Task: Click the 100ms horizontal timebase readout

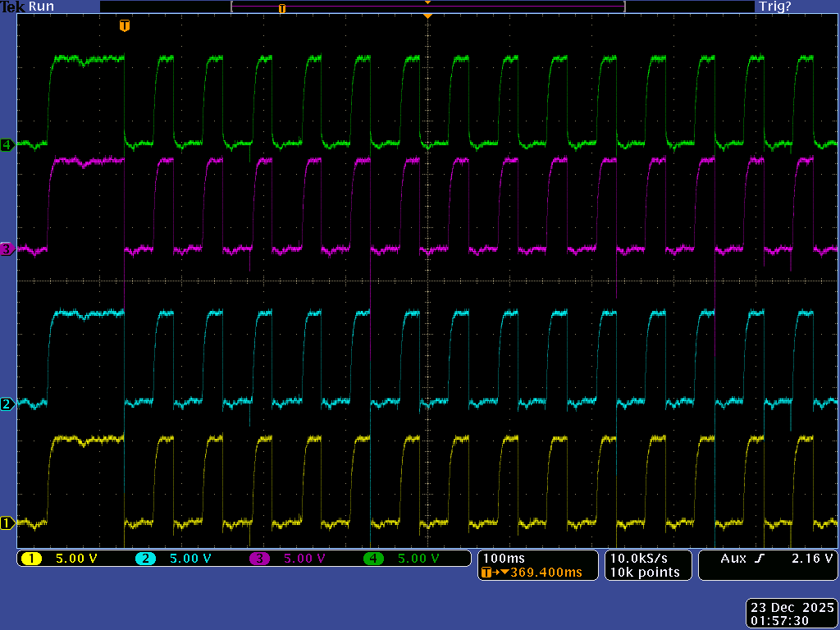Action: pyautogui.click(x=504, y=559)
